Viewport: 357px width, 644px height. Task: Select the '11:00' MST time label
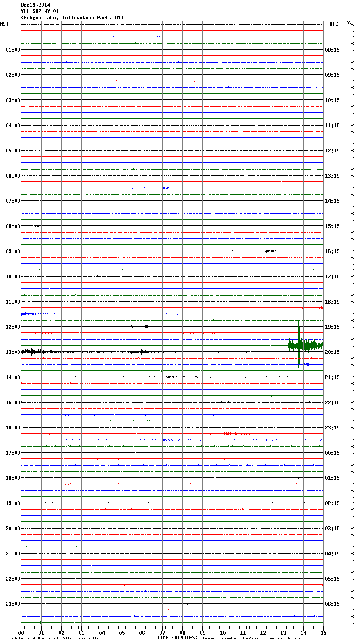click(13, 302)
